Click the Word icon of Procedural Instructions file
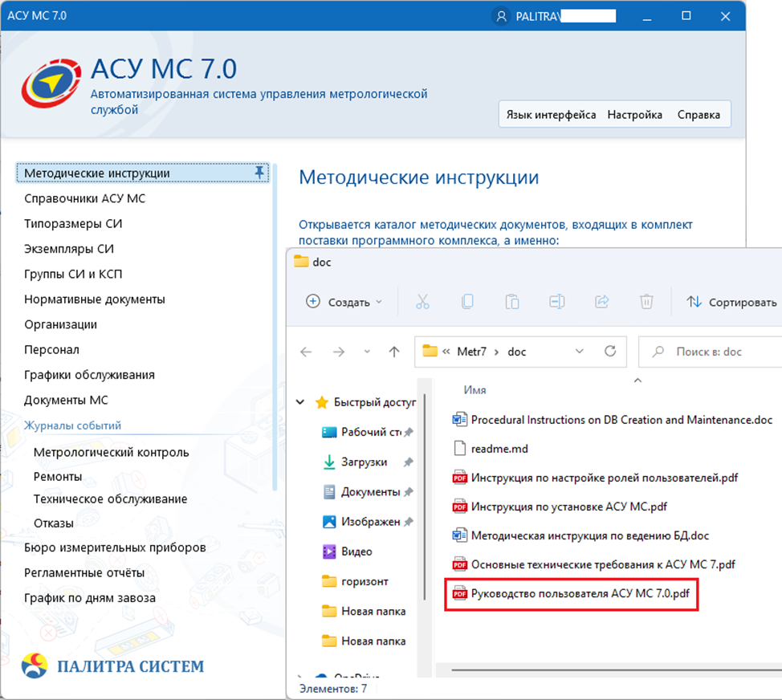The width and height of the screenshot is (782, 700). tap(459, 420)
